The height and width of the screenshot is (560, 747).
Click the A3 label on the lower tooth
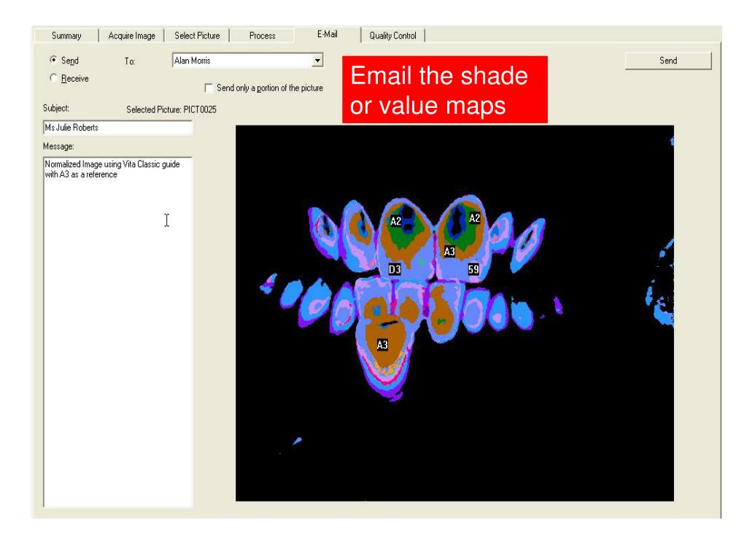pos(382,345)
